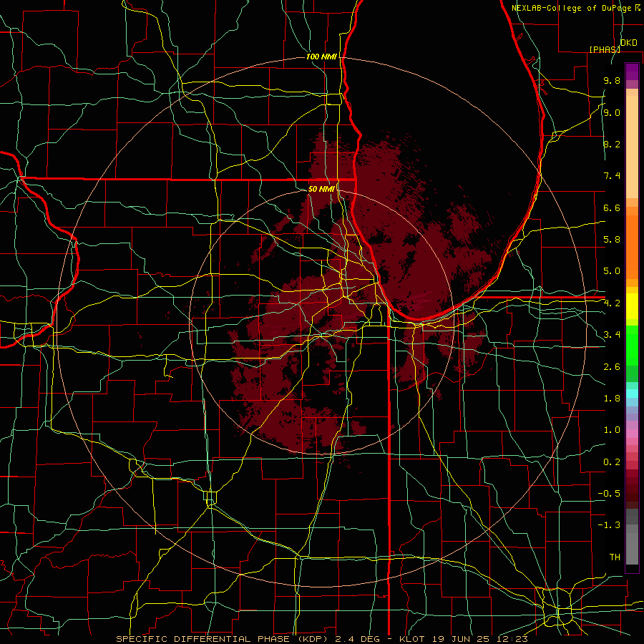Click the 0.2 scale value
The image size is (644, 644).
click(612, 462)
